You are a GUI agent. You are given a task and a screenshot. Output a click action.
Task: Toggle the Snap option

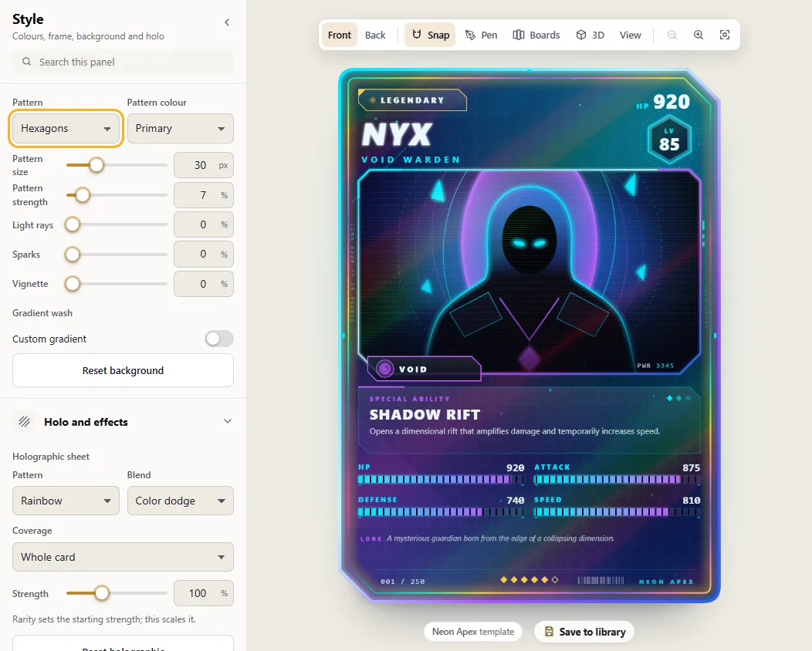pos(431,35)
